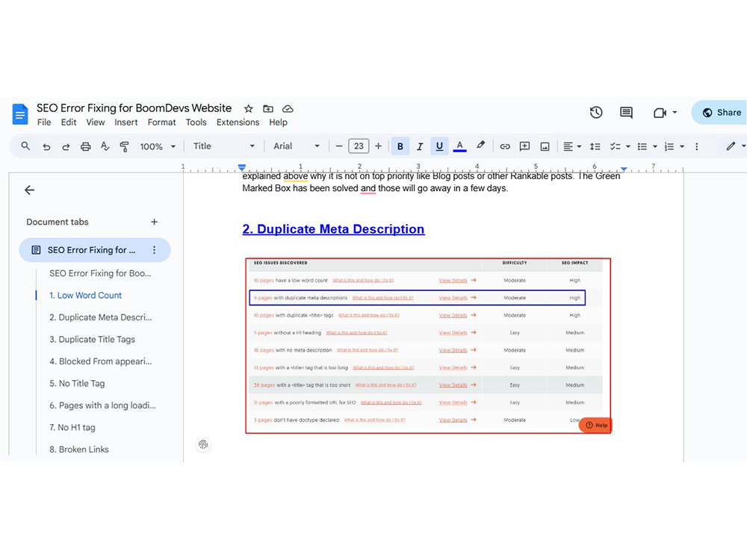Open the File menu

(44, 122)
